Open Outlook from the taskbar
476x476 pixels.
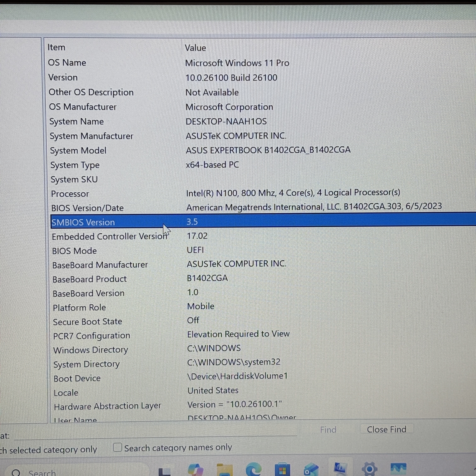click(x=311, y=469)
